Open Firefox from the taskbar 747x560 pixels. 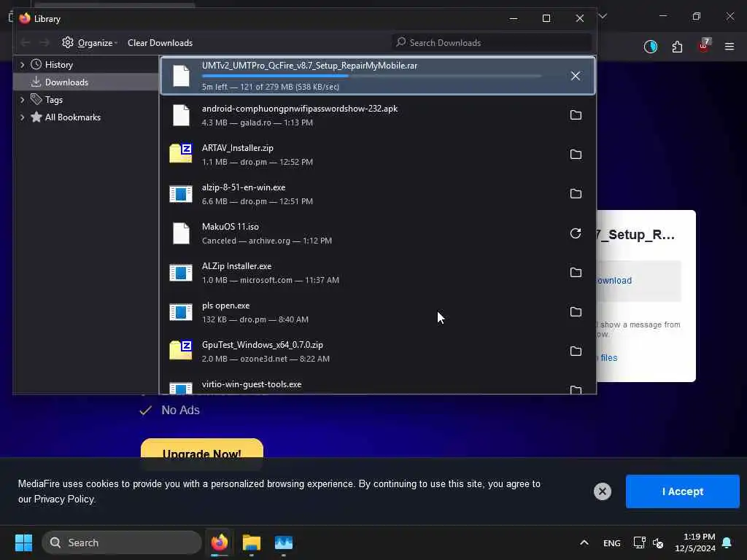pyautogui.click(x=219, y=542)
